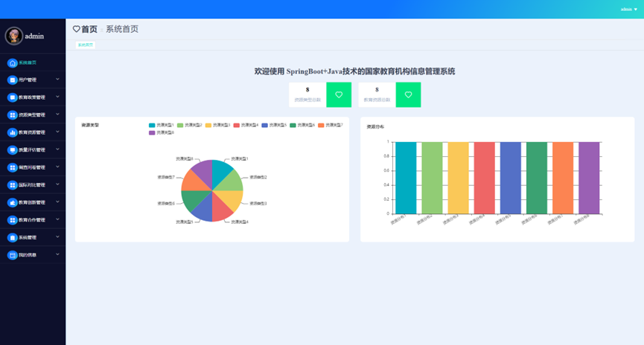
Task: Click the teal bar for 资源分布1
Action: [406, 178]
